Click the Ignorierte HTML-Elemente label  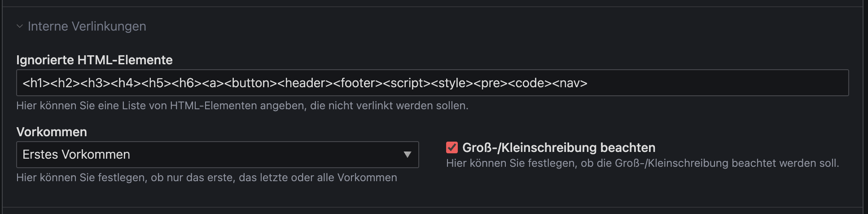[x=94, y=60]
